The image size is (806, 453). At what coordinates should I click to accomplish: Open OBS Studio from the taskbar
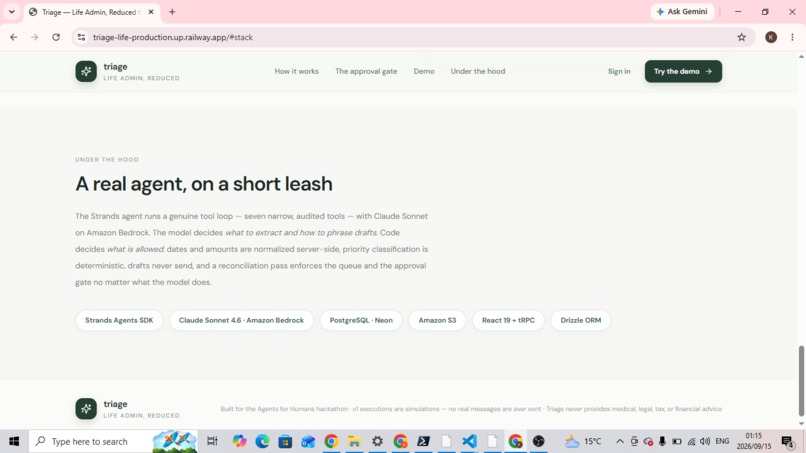point(538,441)
